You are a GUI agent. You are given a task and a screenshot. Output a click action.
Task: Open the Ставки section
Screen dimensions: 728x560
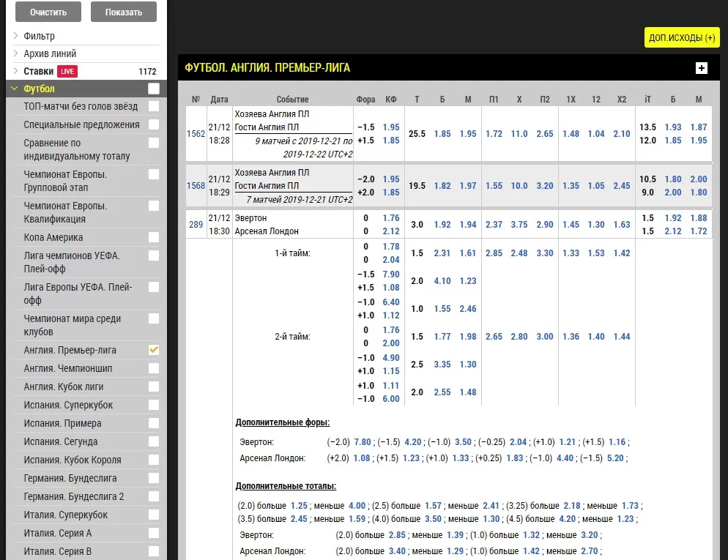(39, 72)
